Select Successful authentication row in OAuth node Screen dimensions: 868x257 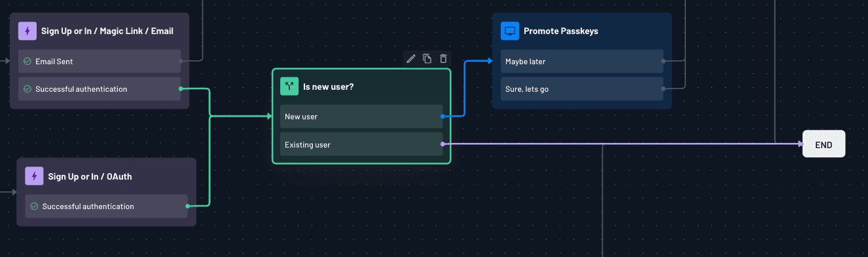coord(106,207)
